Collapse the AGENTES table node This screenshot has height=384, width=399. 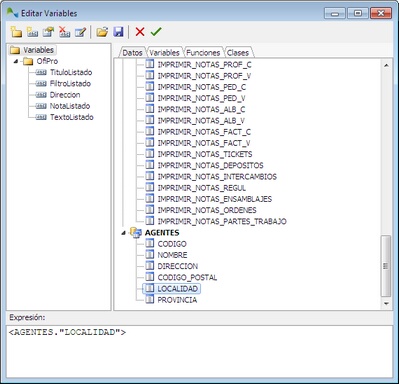pyautogui.click(x=124, y=233)
